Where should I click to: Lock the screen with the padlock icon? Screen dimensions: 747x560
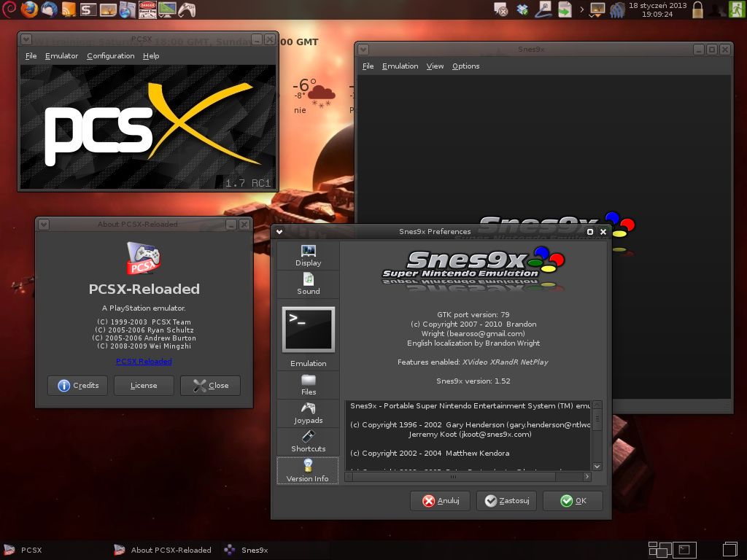tap(697, 9)
